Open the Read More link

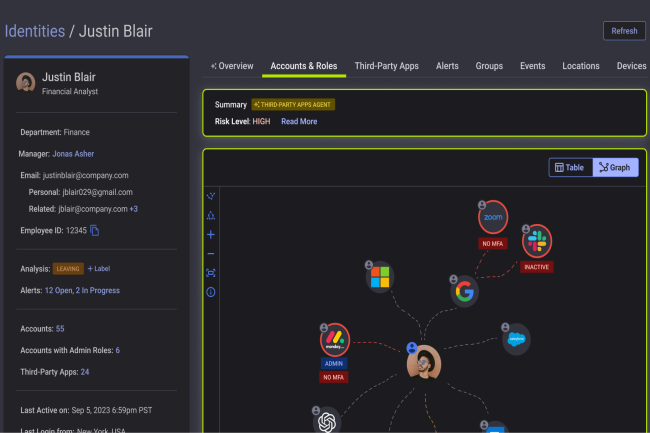(x=299, y=121)
